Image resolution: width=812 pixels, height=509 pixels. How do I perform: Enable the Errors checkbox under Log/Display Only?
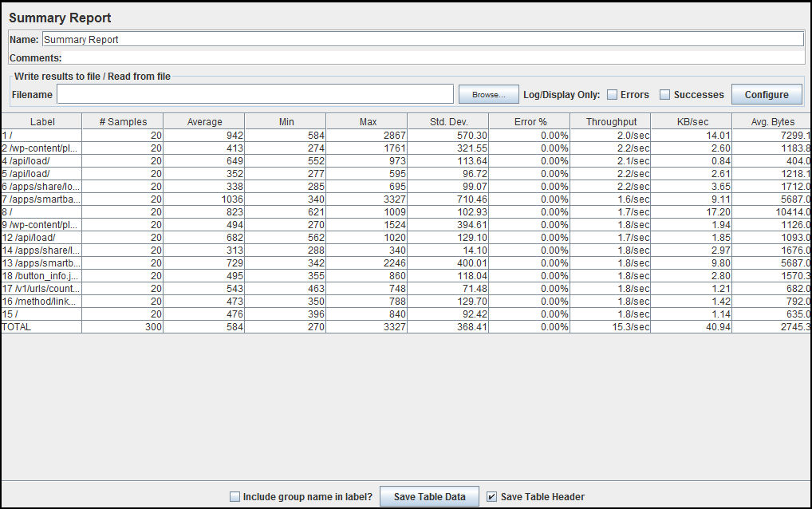(x=612, y=93)
